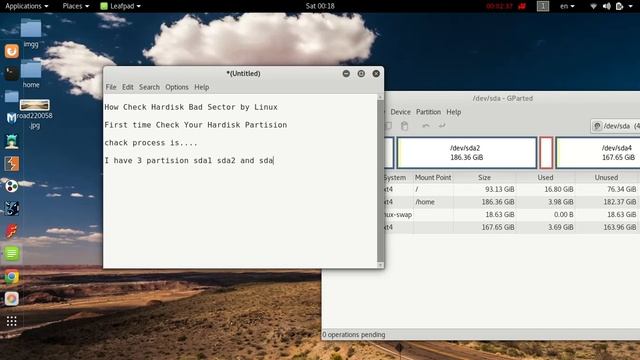Select the red swap partition block
This screenshot has width=640, height=360.
pos(546,153)
